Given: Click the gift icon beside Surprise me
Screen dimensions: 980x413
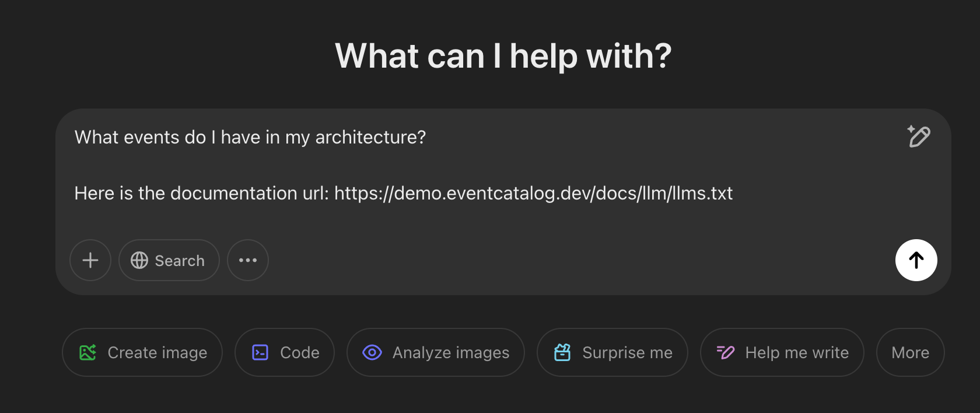Looking at the screenshot, I should [x=562, y=352].
